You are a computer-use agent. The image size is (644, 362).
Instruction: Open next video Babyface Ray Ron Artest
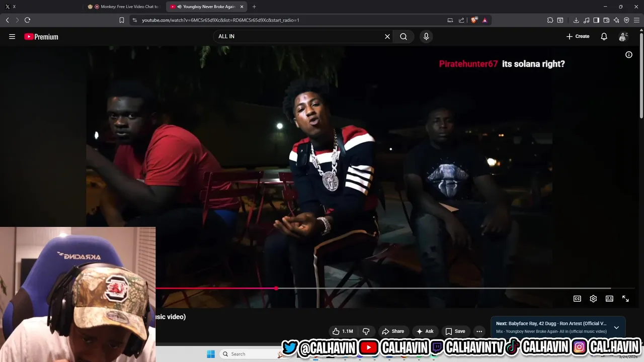[x=551, y=324]
